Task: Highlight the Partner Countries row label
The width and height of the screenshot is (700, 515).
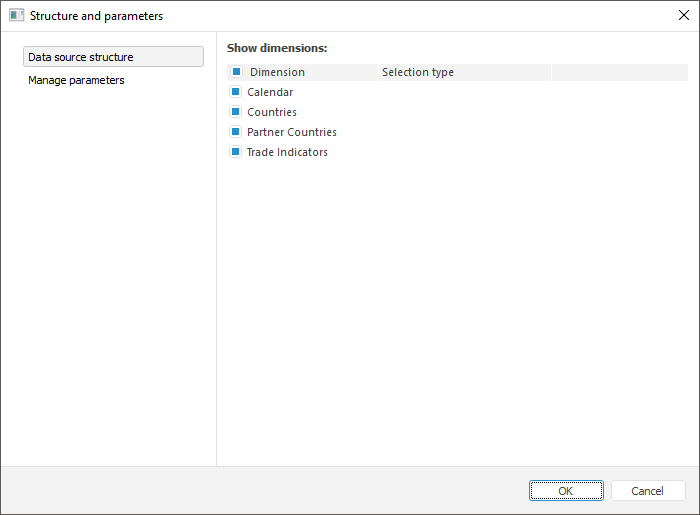Action: 292,132
